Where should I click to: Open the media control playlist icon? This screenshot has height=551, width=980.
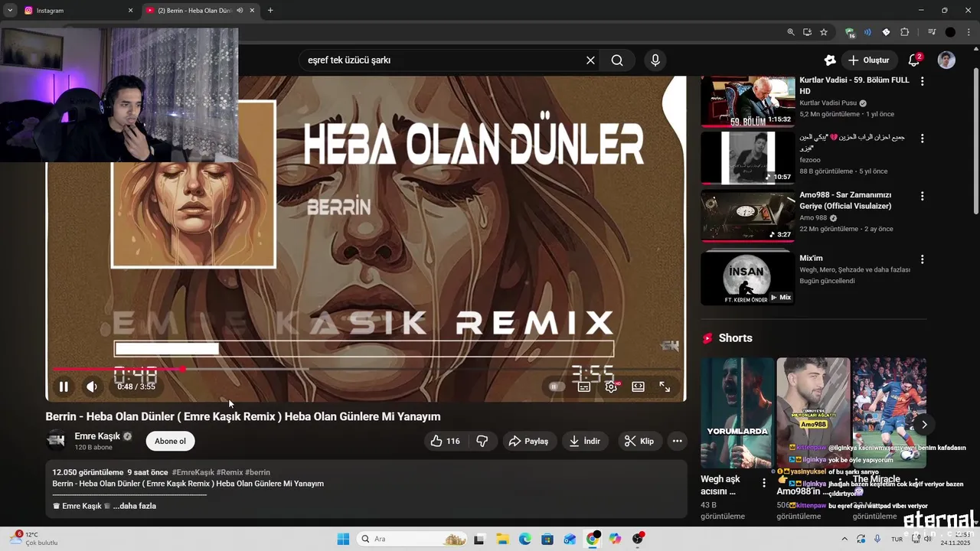coord(932,32)
